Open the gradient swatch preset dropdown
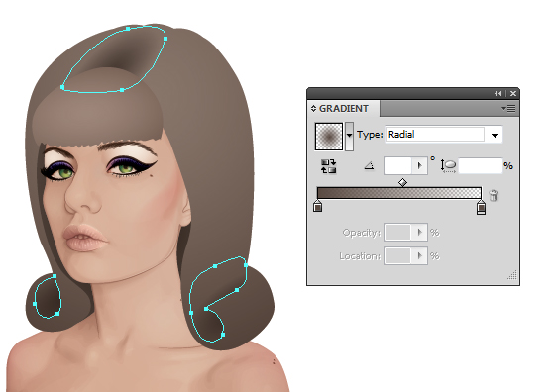The image size is (551, 392). pos(349,137)
